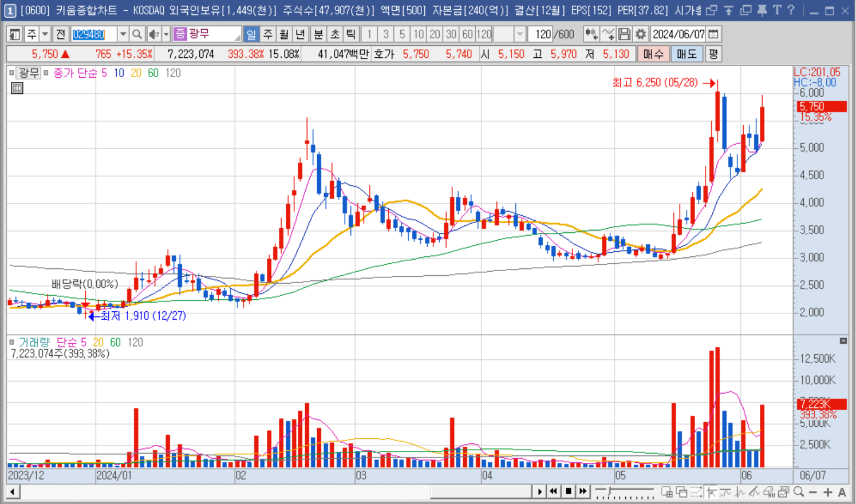Click the 종가 단순 moving average label
Screen dimensions: 856x504
[x=76, y=73]
